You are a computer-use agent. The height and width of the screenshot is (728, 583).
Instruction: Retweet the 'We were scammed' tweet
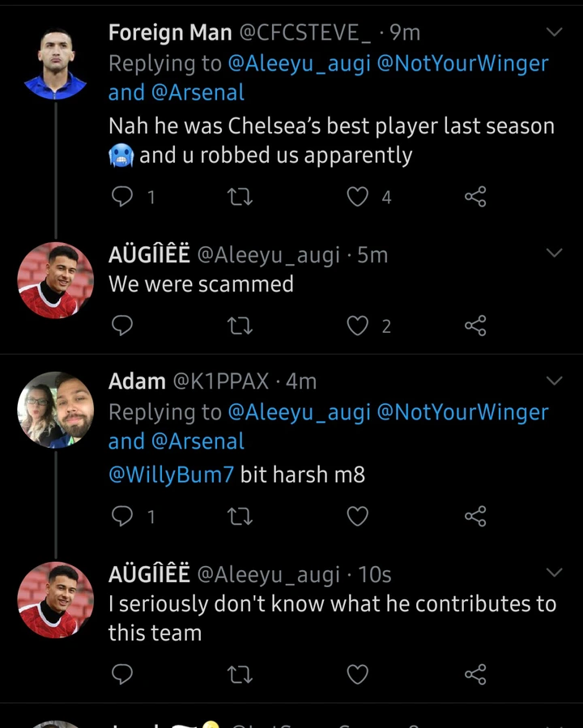point(240,326)
